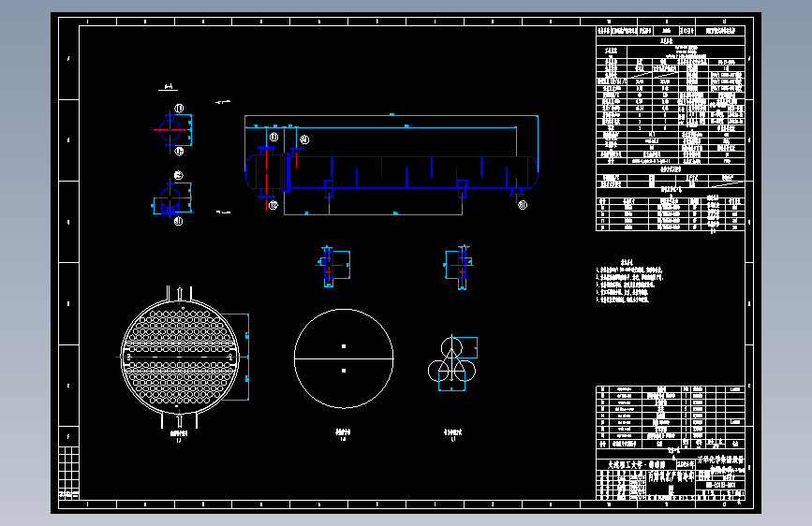This screenshot has width=812, height=526.
Task: Click the part balloon beside the right bottom nozzle
Action: point(523,205)
